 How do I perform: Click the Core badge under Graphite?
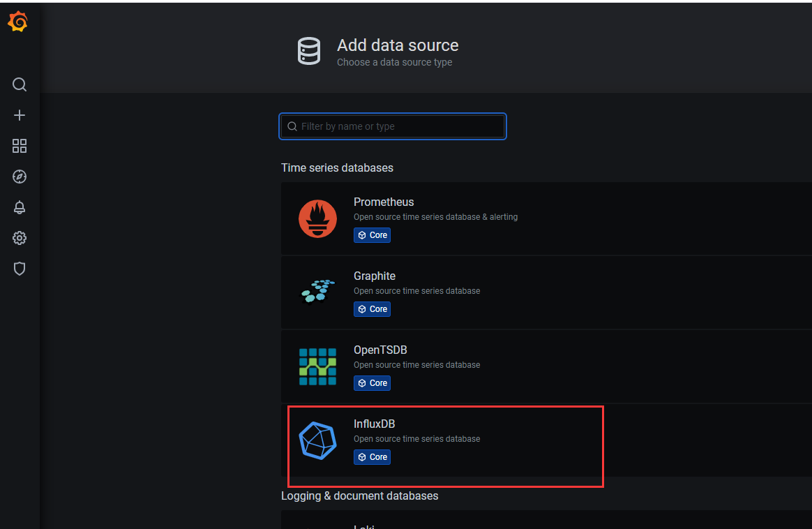click(372, 309)
